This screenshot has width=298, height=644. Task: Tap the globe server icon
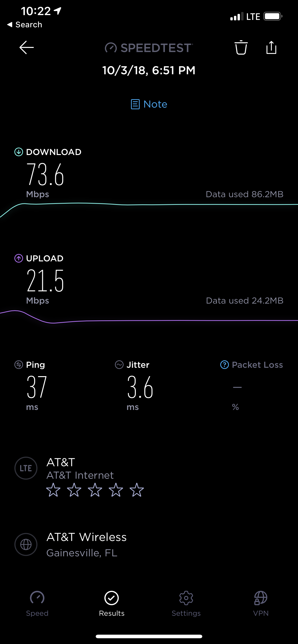(26, 544)
